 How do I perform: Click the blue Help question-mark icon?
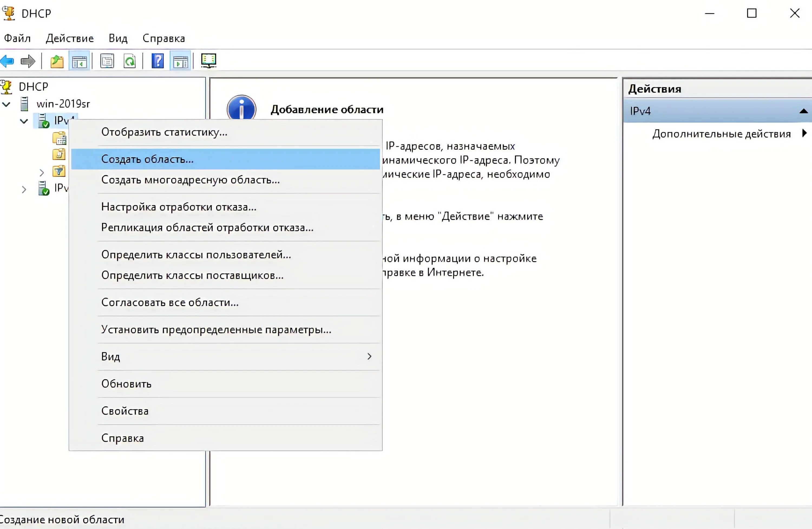point(158,61)
